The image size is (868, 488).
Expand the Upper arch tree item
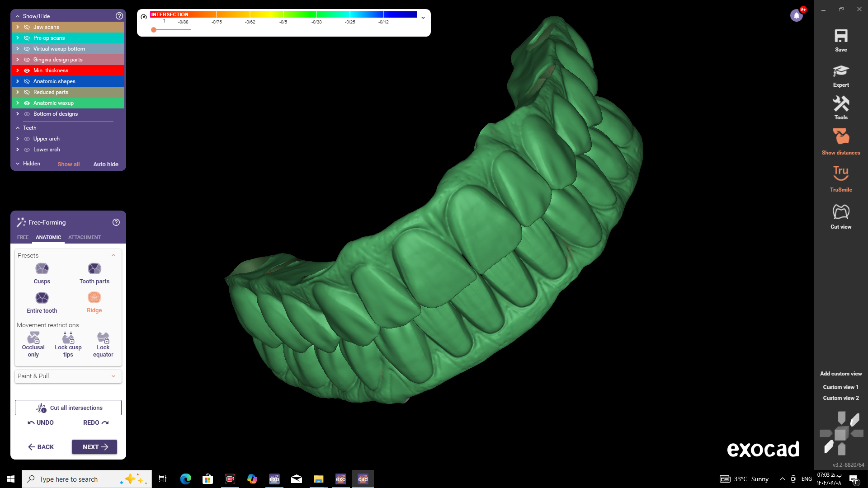tap(18, 139)
